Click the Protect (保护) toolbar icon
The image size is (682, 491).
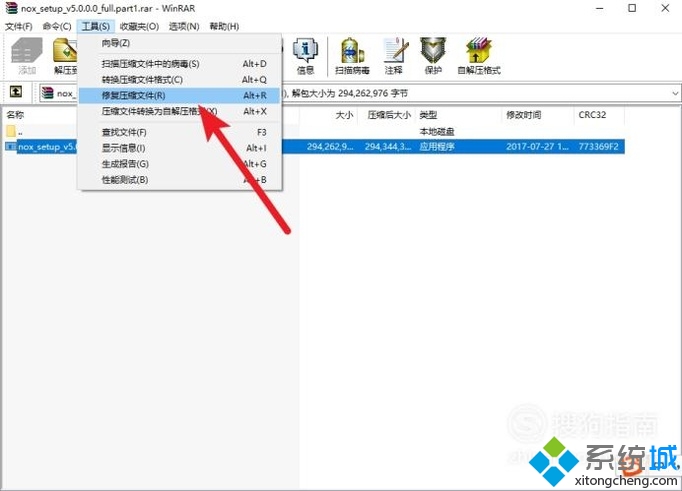[433, 56]
